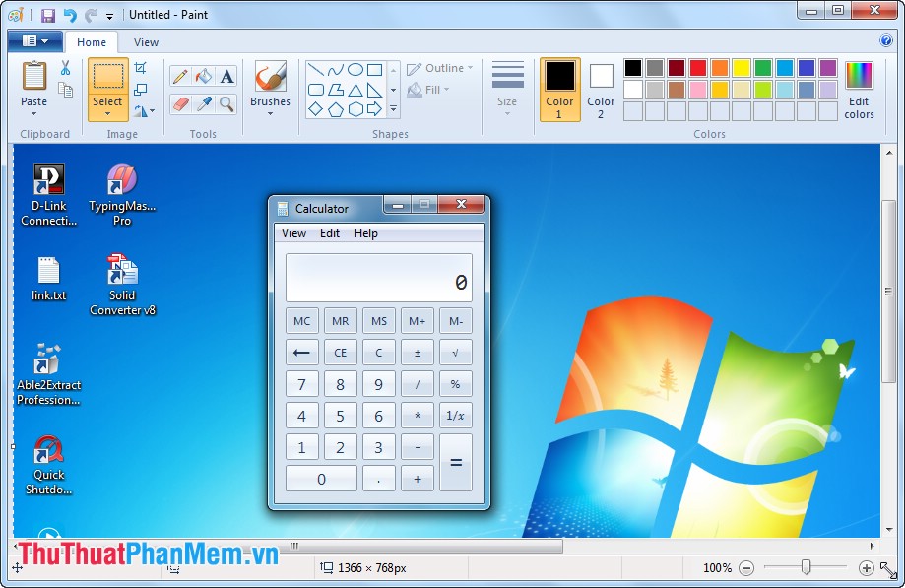Click the Select rectangle tool
905x588 pixels.
click(108, 76)
